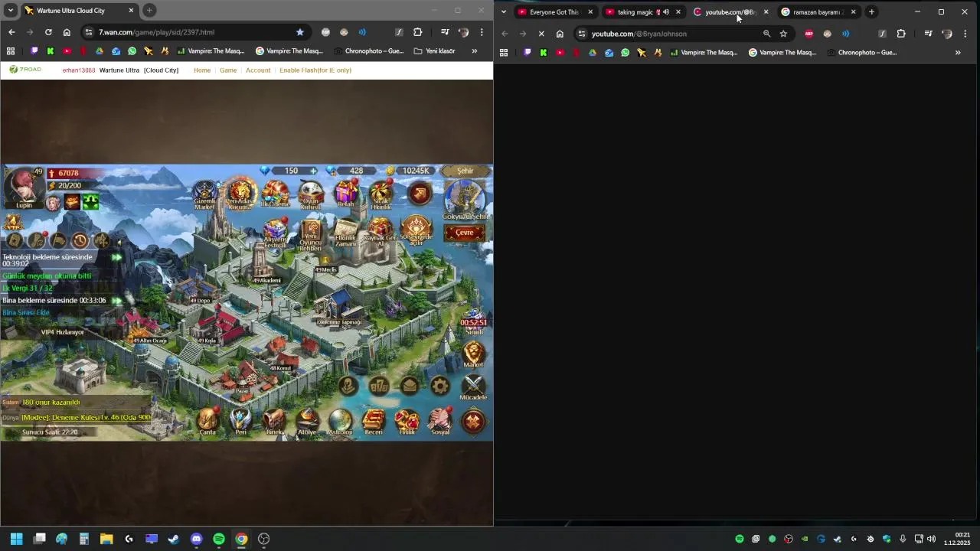The height and width of the screenshot is (551, 980).
Task: Open the Market lion shield icon
Action: 474,354
